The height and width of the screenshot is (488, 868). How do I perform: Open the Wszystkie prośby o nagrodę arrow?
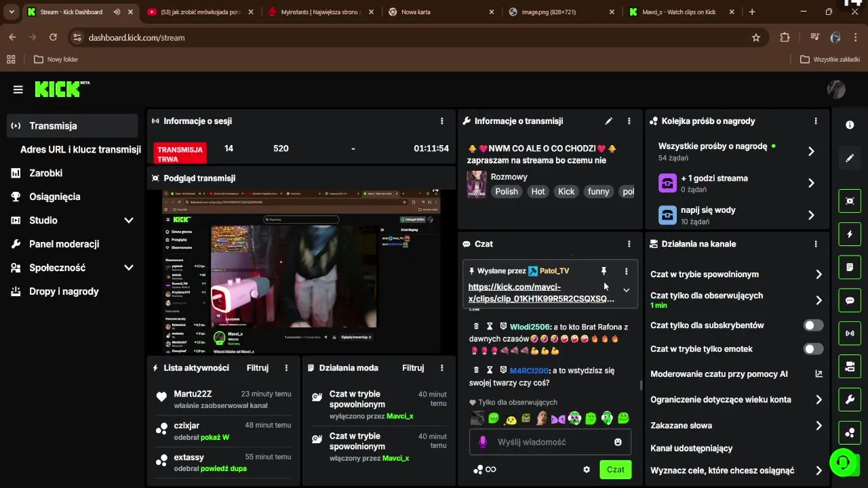click(x=811, y=152)
